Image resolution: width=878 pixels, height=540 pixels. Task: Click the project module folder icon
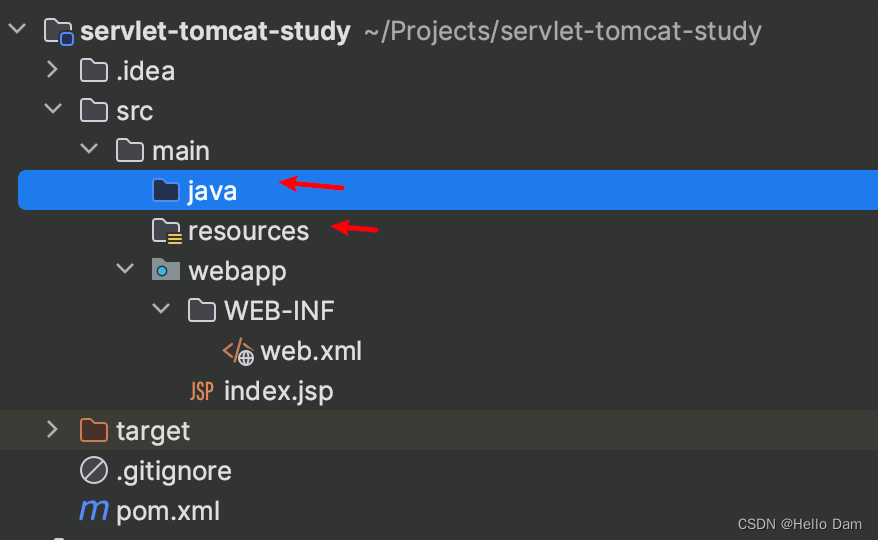coord(59,31)
